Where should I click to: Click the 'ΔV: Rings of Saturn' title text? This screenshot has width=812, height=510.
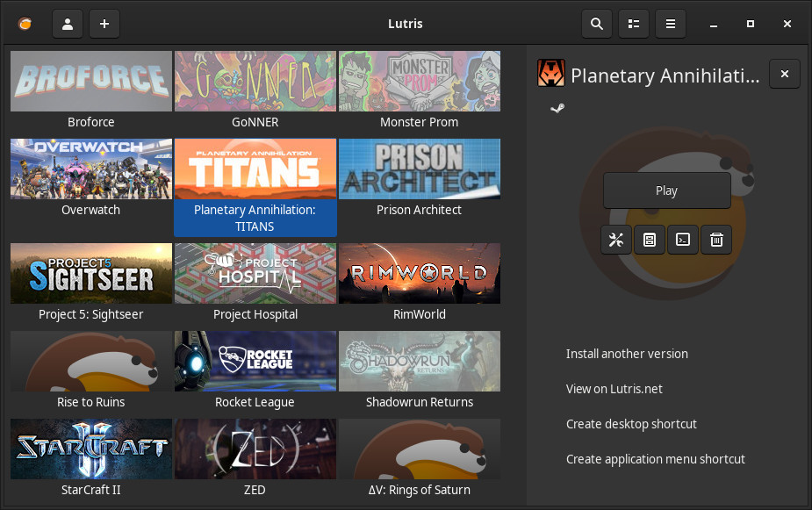coord(420,490)
